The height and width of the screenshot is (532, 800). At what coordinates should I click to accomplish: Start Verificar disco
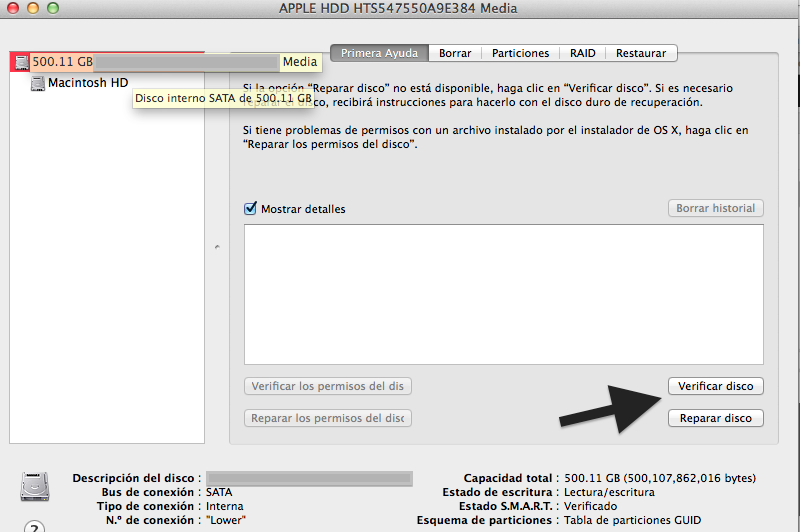pos(715,386)
